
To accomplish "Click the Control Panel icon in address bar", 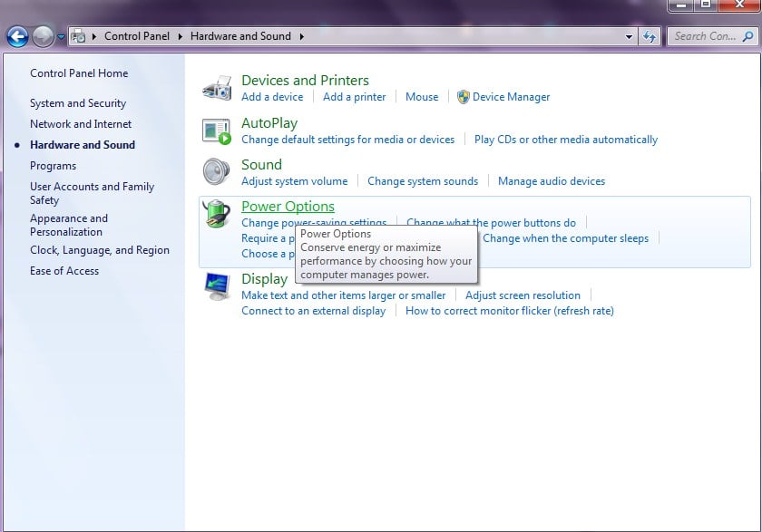I will [x=78, y=36].
